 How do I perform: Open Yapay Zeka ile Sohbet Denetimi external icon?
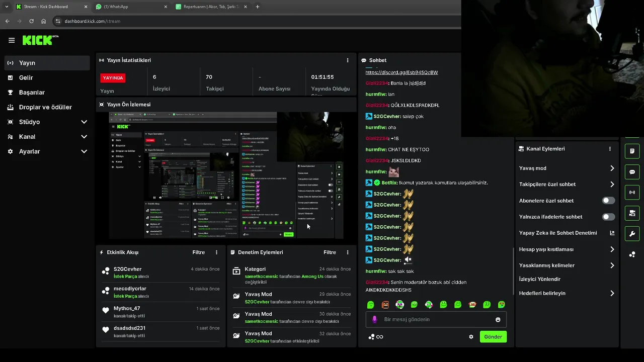pos(612,233)
